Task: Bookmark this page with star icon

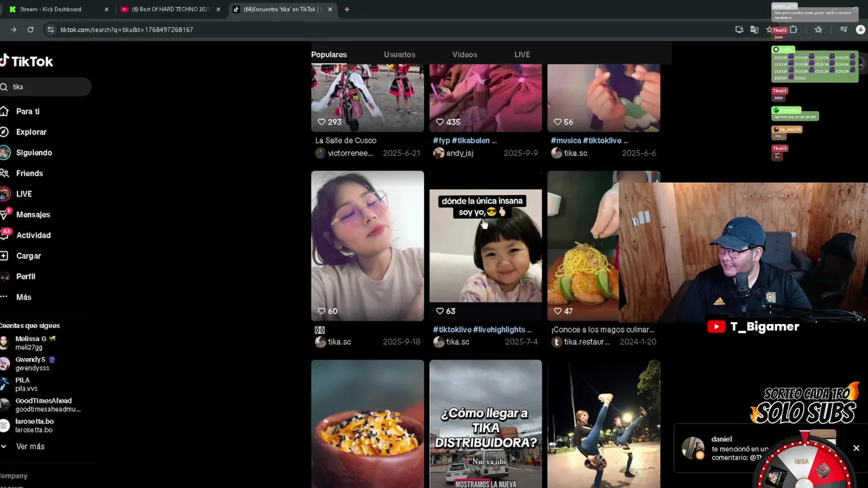Action: click(x=769, y=30)
